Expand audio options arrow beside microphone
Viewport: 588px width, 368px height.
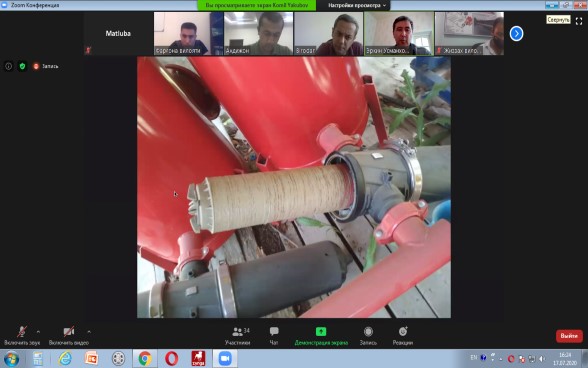(x=38, y=332)
